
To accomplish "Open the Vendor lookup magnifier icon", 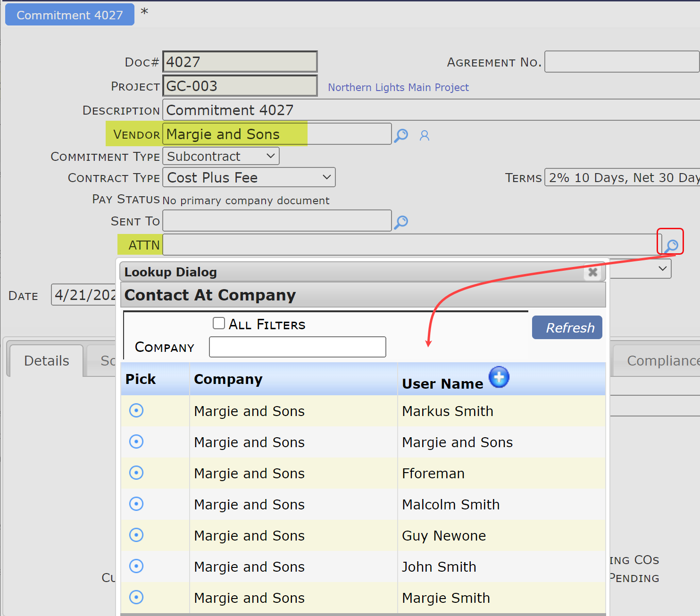I will coord(401,136).
